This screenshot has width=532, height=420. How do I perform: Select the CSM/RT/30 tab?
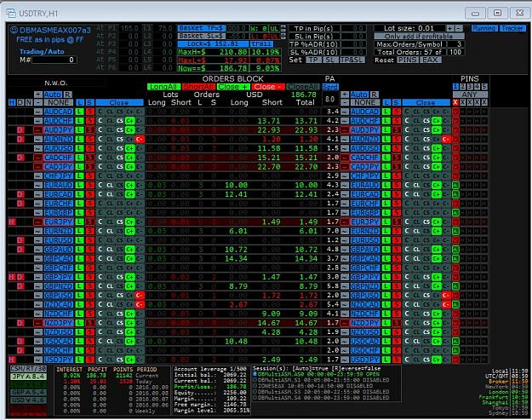(x=28, y=369)
